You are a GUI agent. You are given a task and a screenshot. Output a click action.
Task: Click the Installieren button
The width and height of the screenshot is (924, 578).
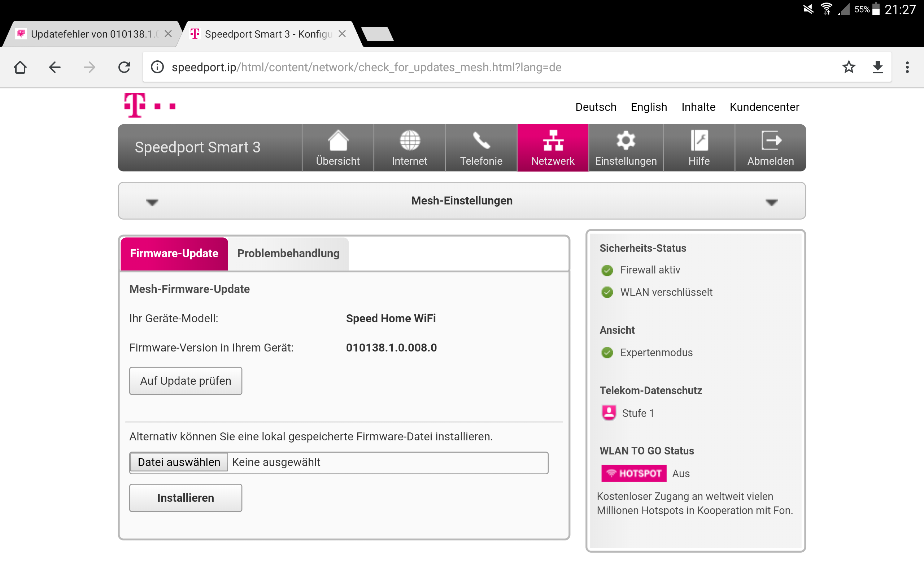[x=186, y=498]
